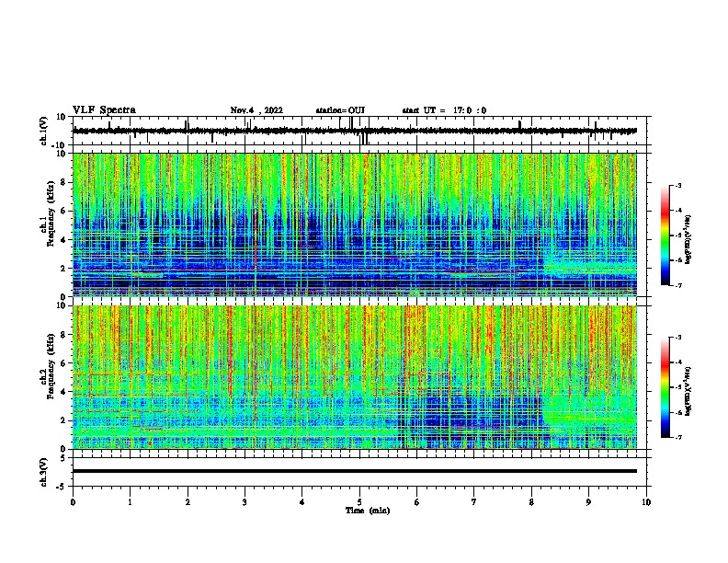Click the ch.1 spectrogram color scale bar
728x563 pixels.
[x=665, y=236]
